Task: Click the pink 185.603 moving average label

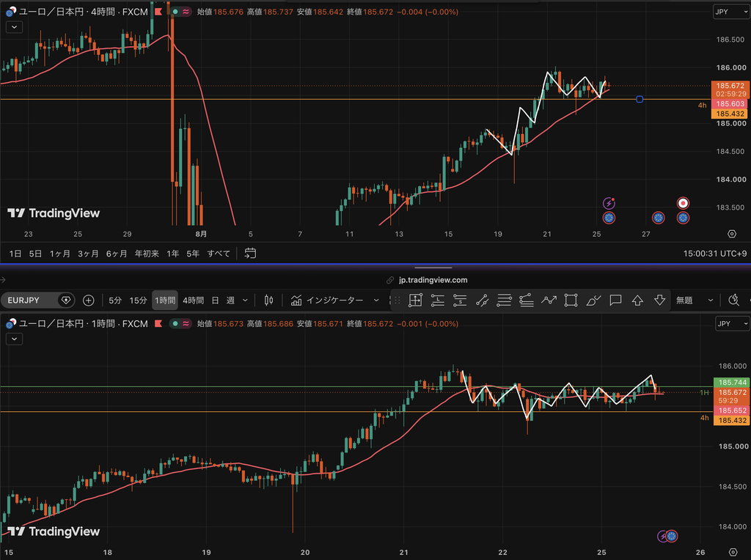Action: point(730,104)
